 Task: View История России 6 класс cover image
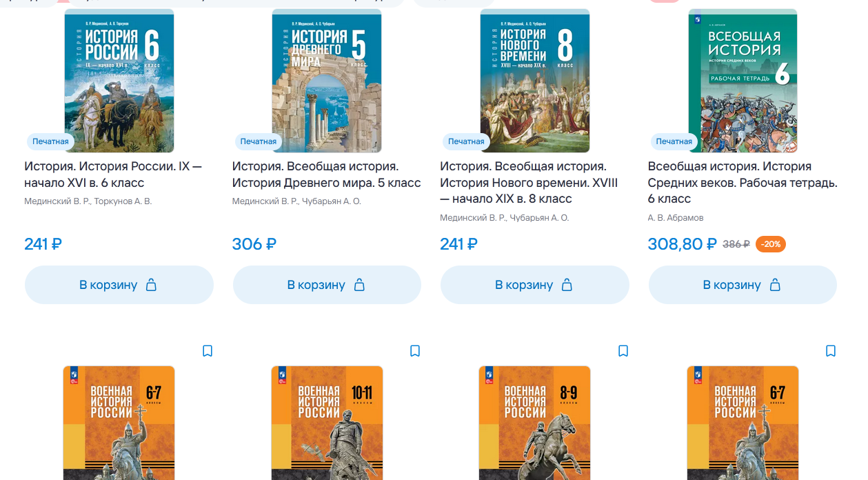coord(119,80)
